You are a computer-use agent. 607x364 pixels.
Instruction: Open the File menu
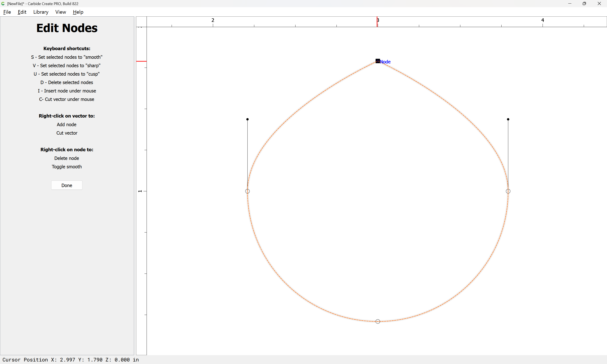7,12
